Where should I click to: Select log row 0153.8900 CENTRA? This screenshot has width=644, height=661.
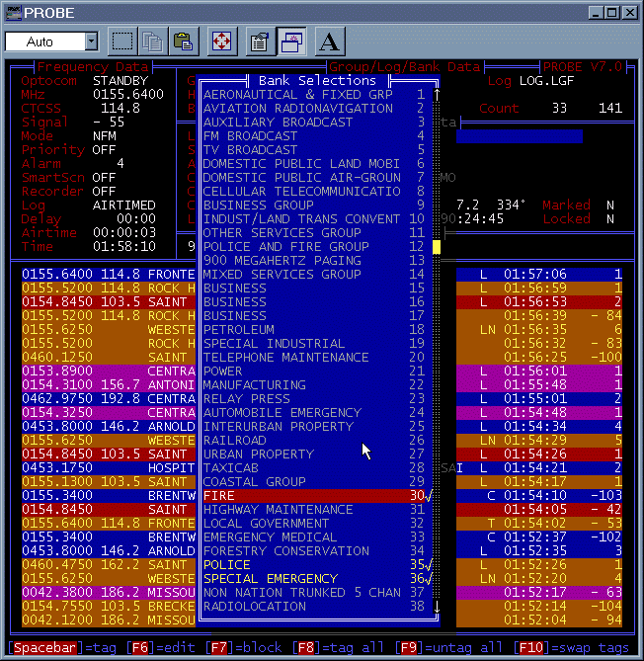click(x=109, y=371)
